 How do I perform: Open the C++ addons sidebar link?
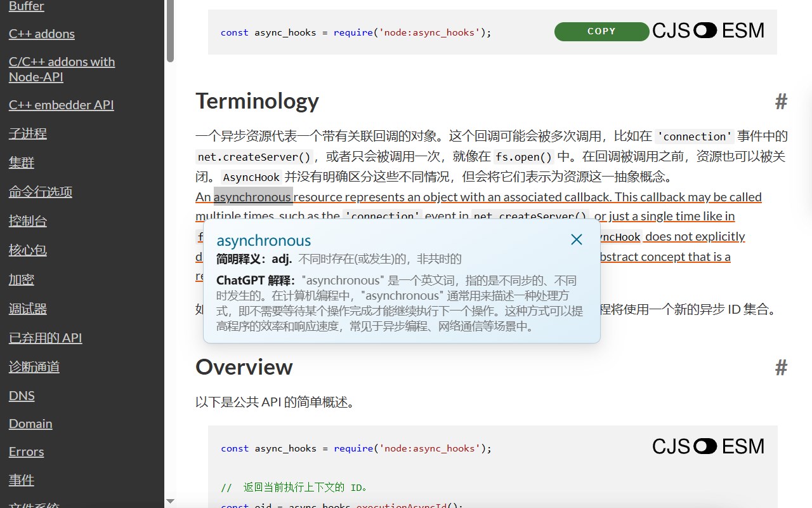[x=42, y=34]
